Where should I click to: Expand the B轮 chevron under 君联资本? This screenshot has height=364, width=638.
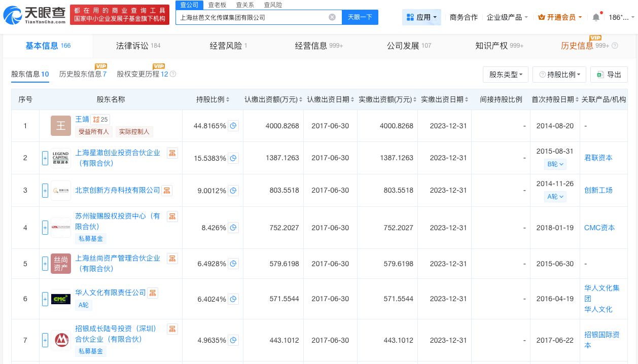(x=561, y=164)
